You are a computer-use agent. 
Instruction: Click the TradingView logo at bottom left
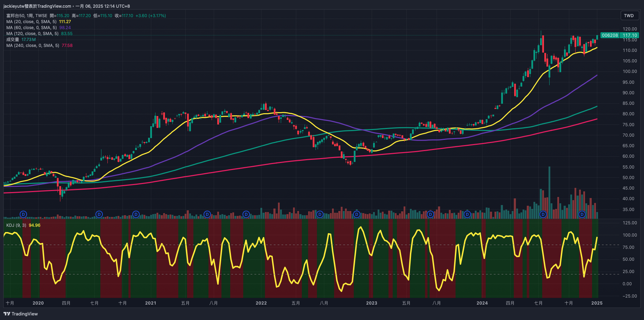point(21,314)
